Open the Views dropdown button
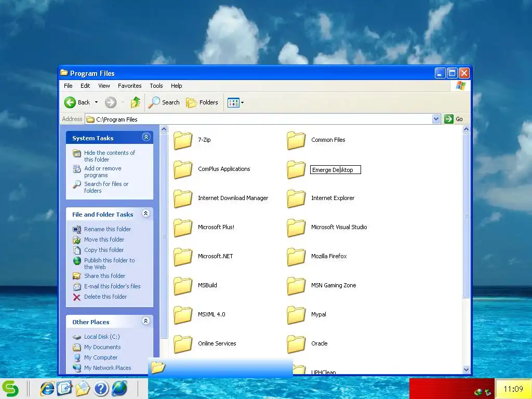This screenshot has height=399, width=532. tap(236, 102)
